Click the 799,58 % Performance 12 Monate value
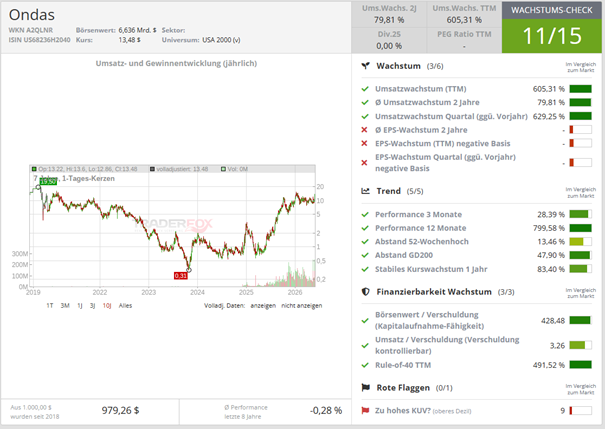The height and width of the screenshot is (429, 605). click(x=549, y=228)
